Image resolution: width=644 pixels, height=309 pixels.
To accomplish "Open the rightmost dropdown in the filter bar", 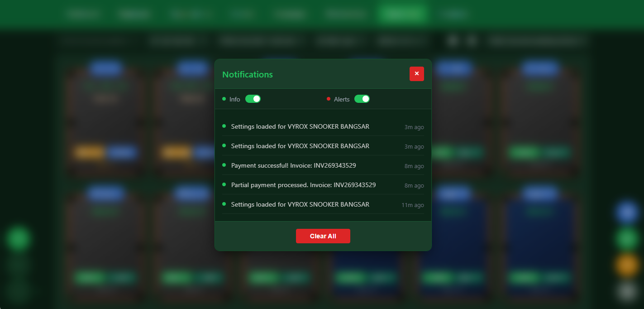I will 537,41.
